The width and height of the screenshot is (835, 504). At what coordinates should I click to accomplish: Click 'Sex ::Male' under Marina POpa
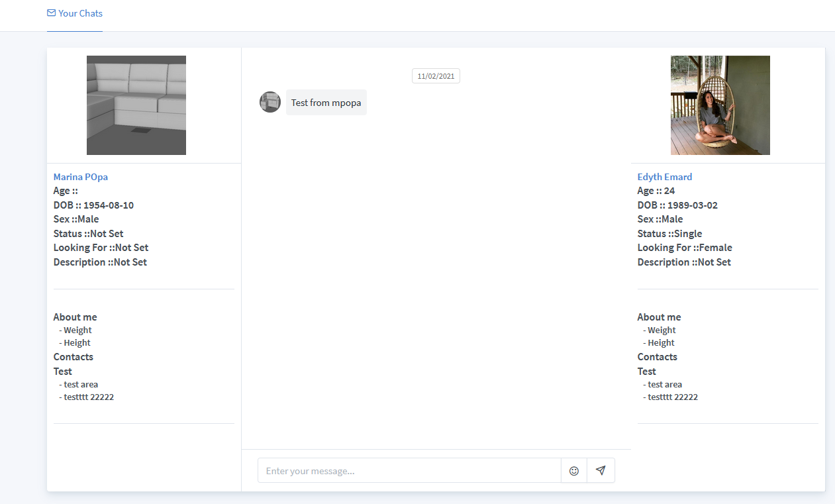click(76, 219)
